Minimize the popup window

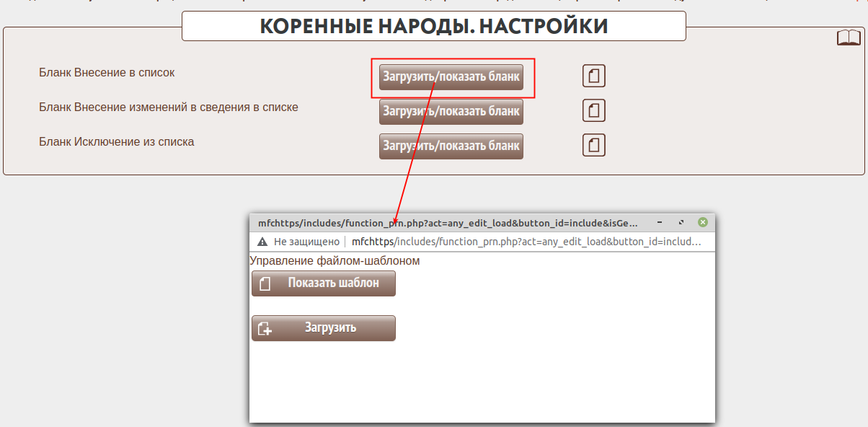660,223
